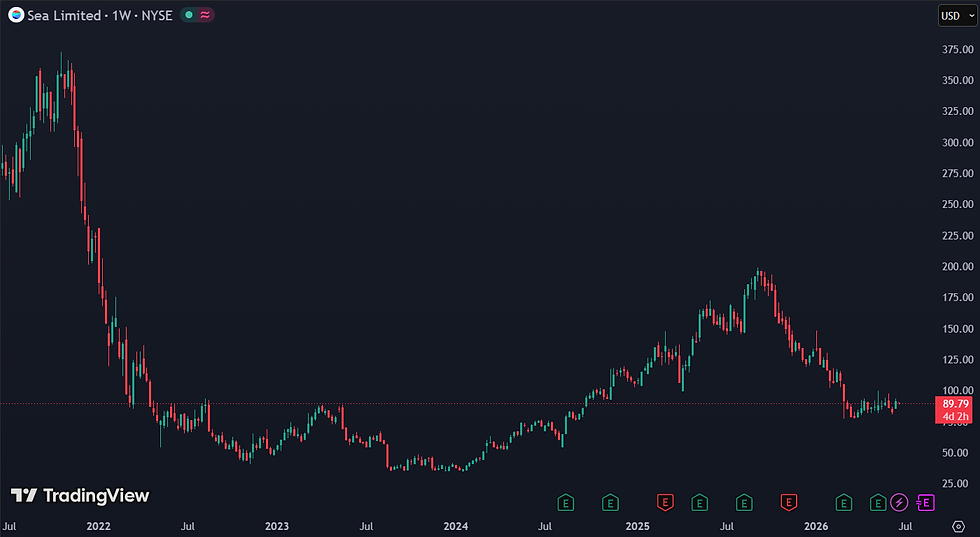Image resolution: width=980 pixels, height=537 pixels.
Task: Open the chart settings gear icon
Action: coord(958,526)
